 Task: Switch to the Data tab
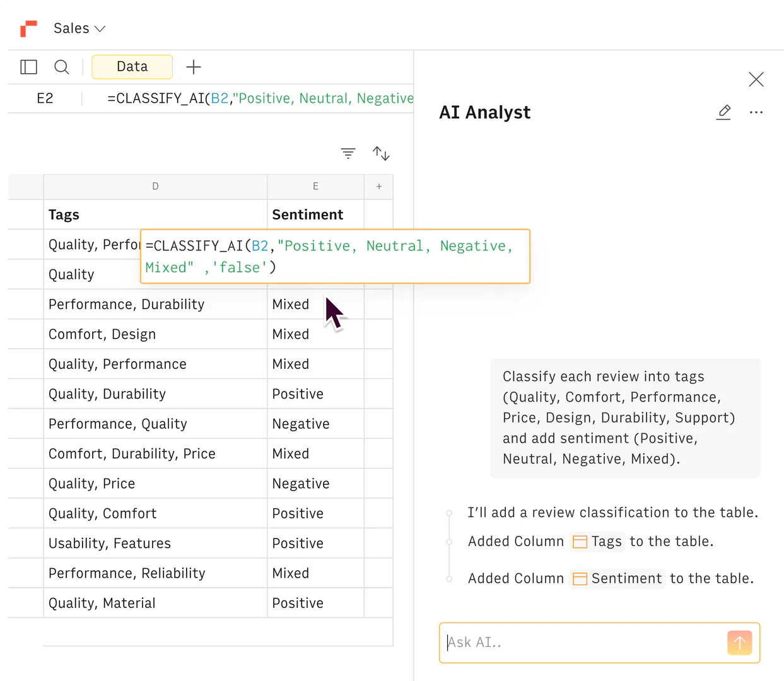pyautogui.click(x=132, y=67)
